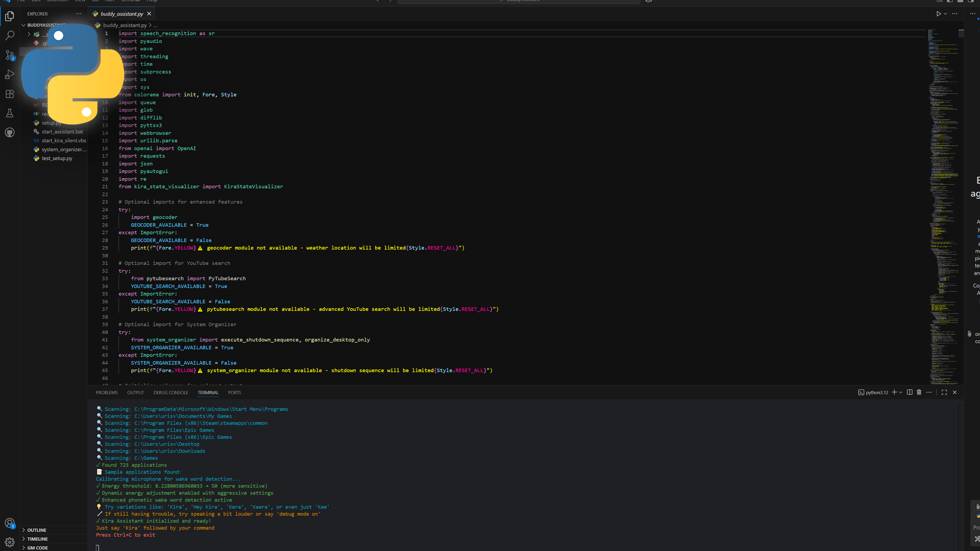980x551 pixels.
Task: Switch to the DEBUG CONSOLE tab
Action: tap(170, 392)
